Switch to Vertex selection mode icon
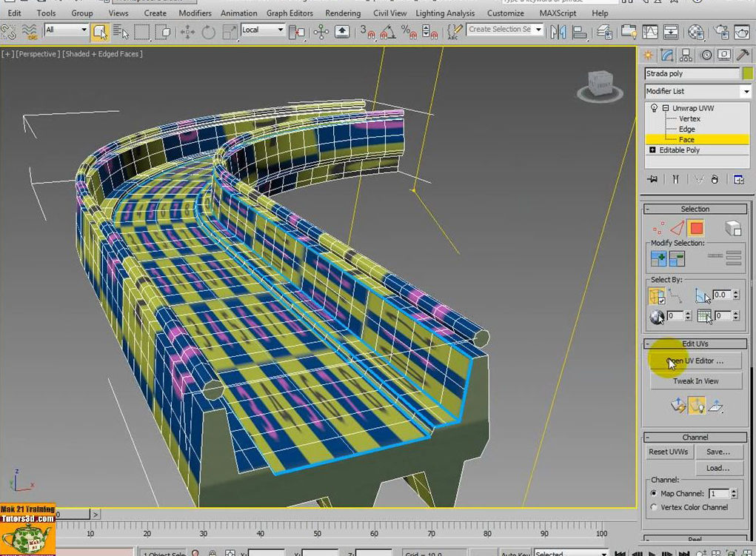This screenshot has width=756, height=556. tap(658, 228)
